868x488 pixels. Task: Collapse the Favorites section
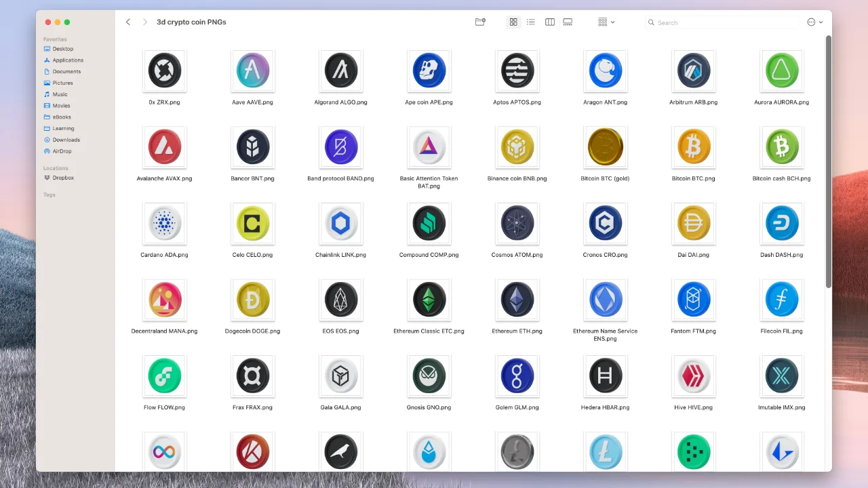(x=56, y=39)
